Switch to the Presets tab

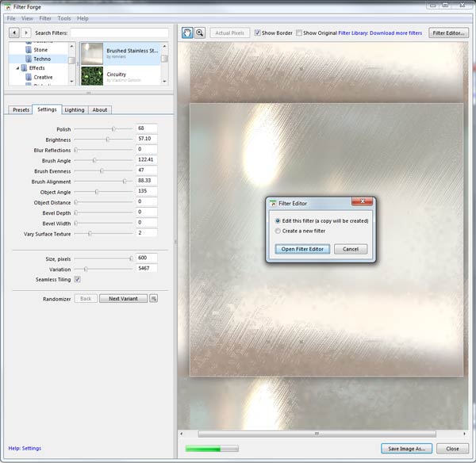pyautogui.click(x=21, y=110)
